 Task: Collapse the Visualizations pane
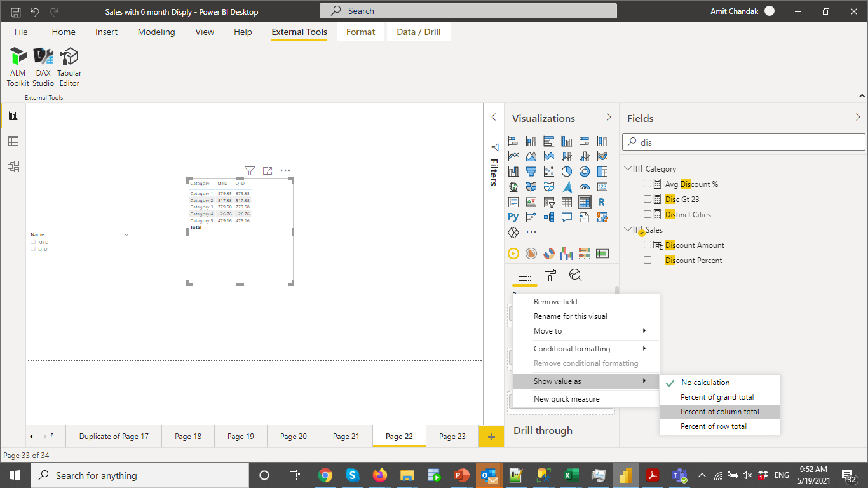609,118
